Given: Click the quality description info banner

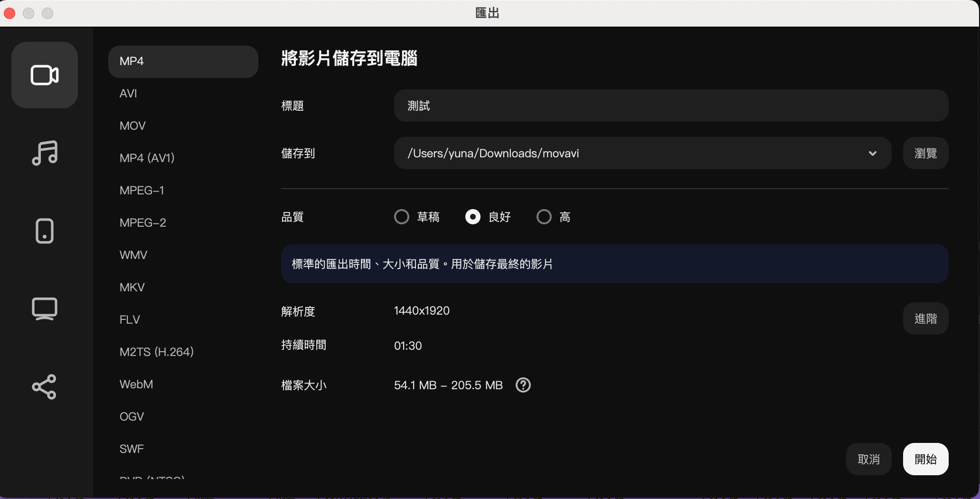Looking at the screenshot, I should [x=614, y=264].
